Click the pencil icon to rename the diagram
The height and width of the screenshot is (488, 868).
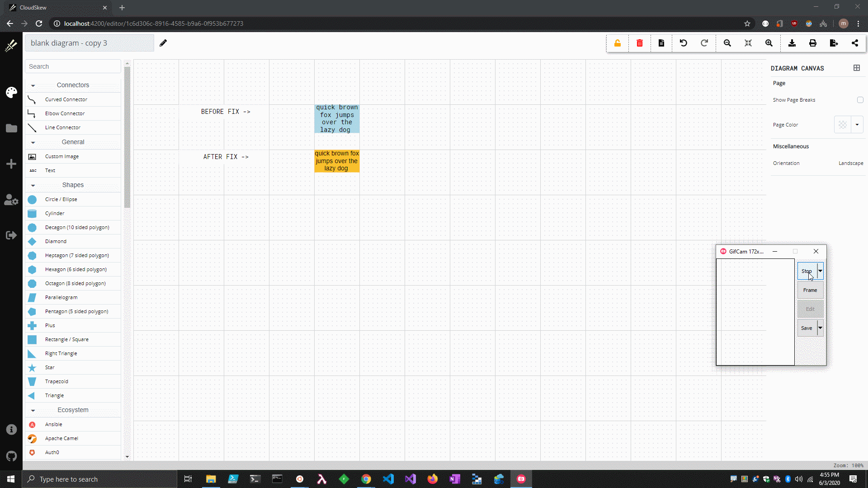(163, 43)
